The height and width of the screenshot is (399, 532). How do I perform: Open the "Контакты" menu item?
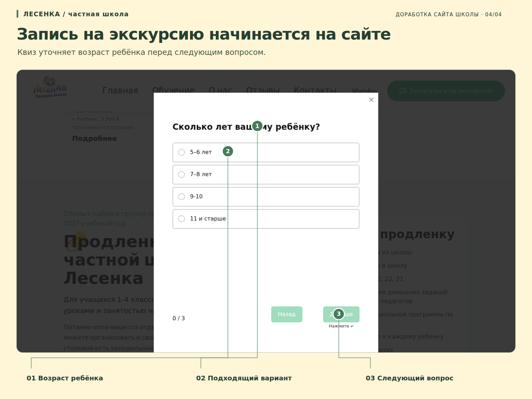coord(315,90)
